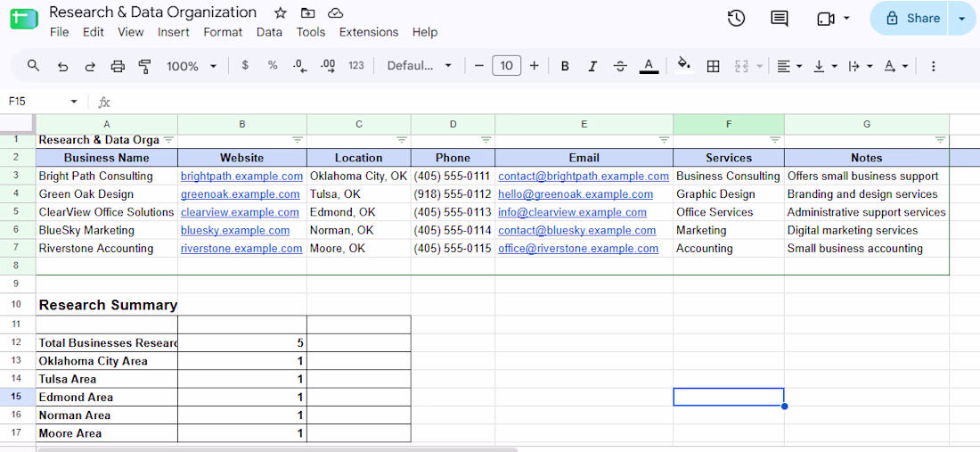Format as currency with dollar icon
This screenshot has height=452, width=980.
coord(245,66)
